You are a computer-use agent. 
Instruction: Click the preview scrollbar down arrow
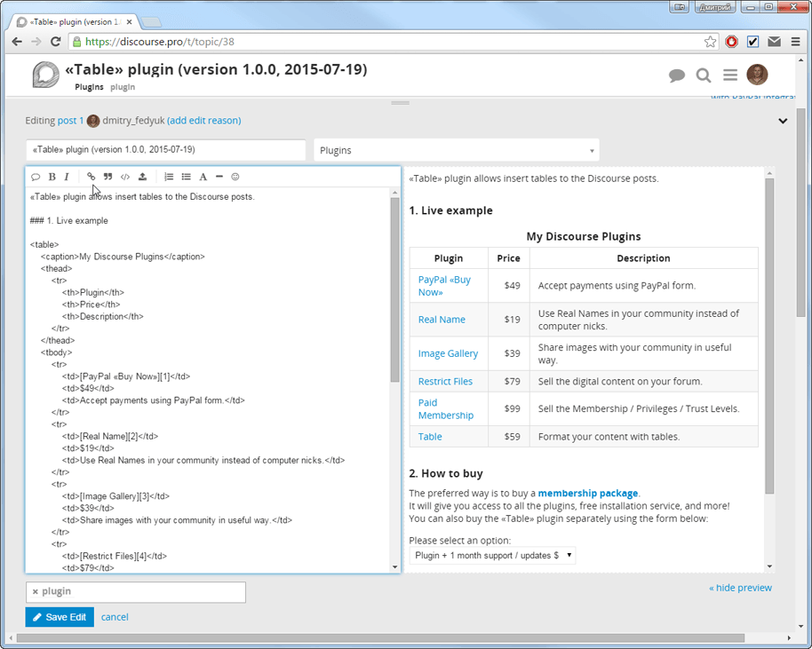point(769,566)
